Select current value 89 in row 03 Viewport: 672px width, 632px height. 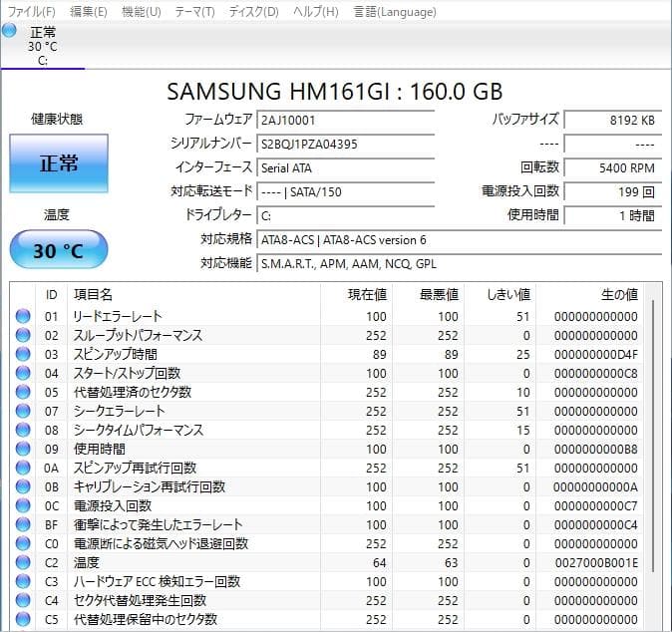(379, 354)
